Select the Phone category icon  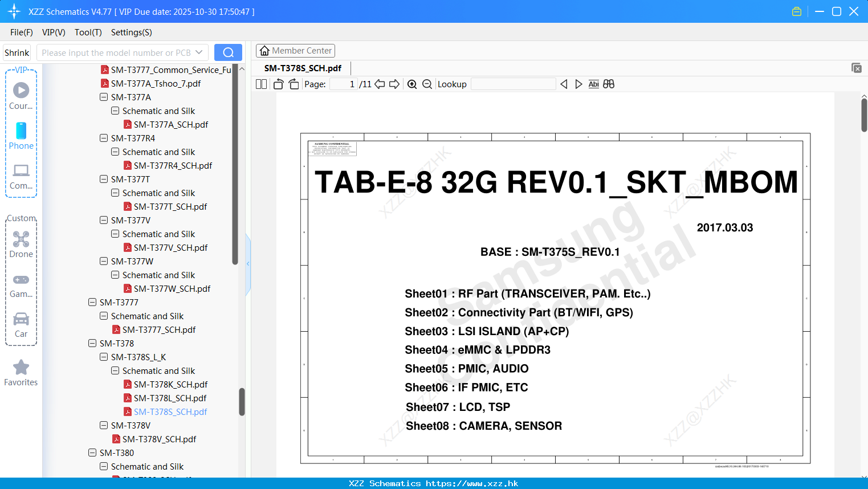[x=21, y=131]
